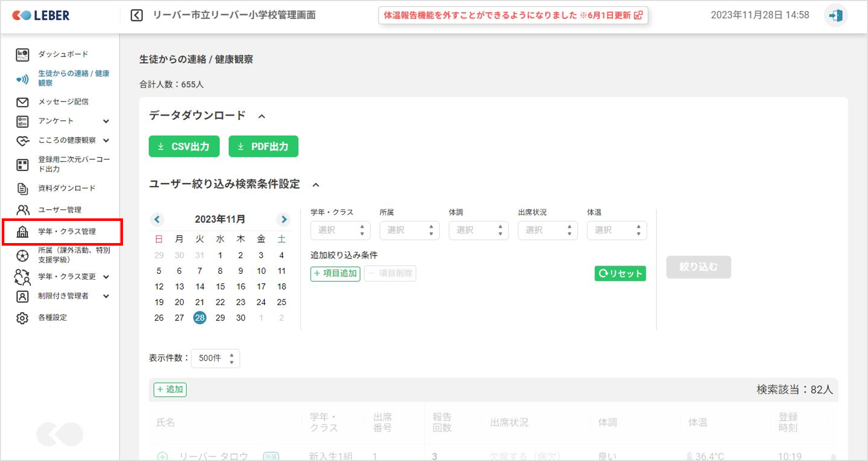The width and height of the screenshot is (868, 461).
Task: Select 学年・クラス管理 in the sidebar
Action: pos(67,232)
